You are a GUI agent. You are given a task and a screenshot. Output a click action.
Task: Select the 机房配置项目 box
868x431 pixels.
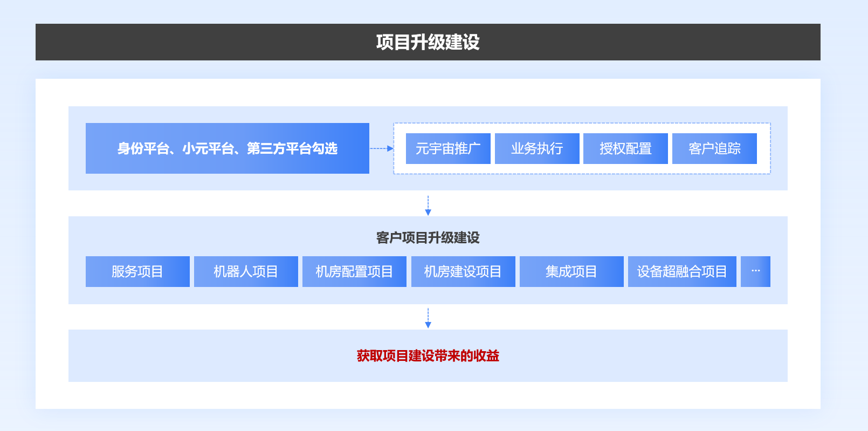coord(354,271)
